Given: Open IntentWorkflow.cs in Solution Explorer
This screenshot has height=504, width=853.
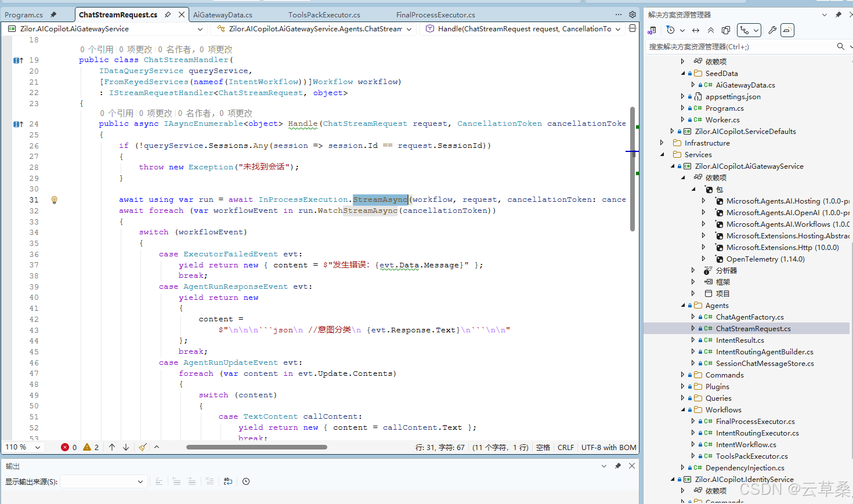Looking at the screenshot, I should pos(746,445).
